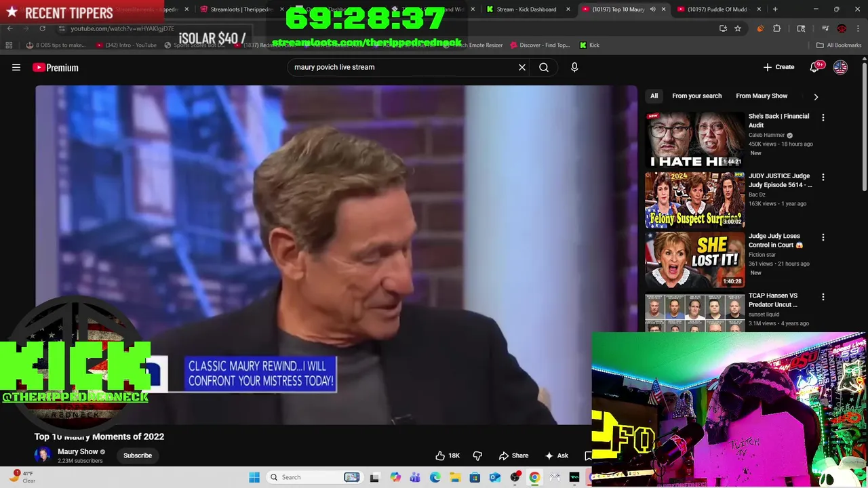This screenshot has width=868, height=488.
Task: Bookmark this page with star icon
Action: pos(738,28)
